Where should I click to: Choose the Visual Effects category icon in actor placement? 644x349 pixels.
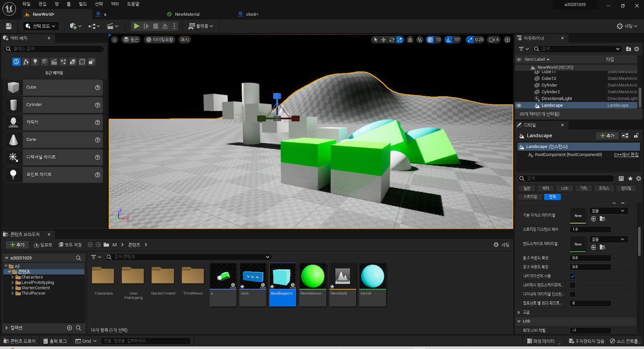[63, 62]
